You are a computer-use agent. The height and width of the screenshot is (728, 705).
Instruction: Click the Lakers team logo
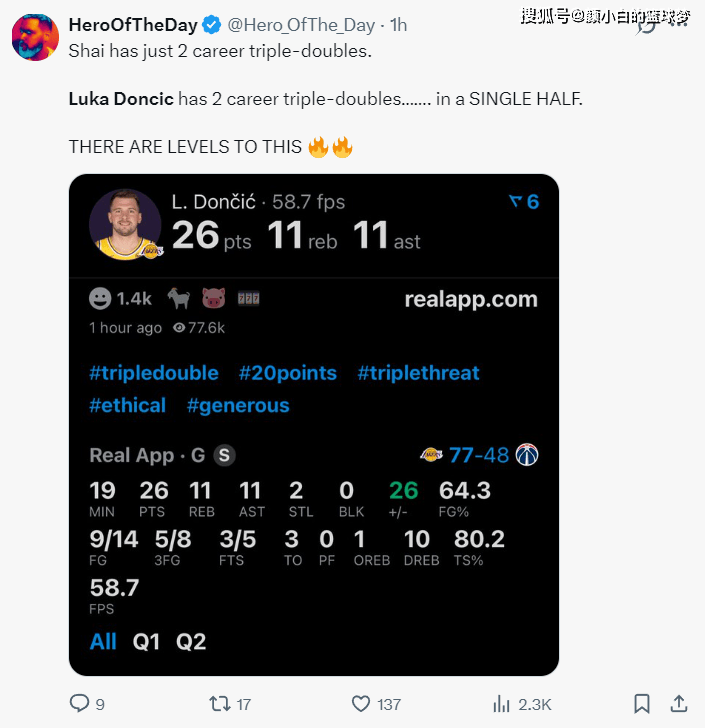[x=431, y=455]
